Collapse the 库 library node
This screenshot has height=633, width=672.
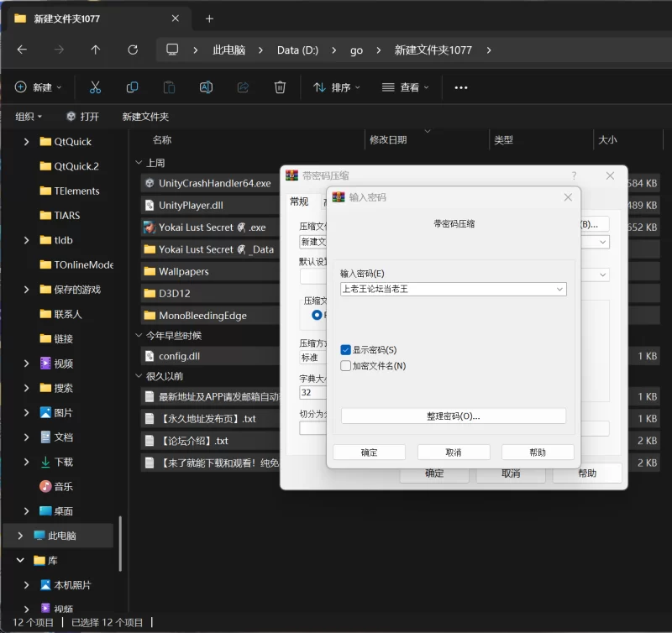click(20, 560)
